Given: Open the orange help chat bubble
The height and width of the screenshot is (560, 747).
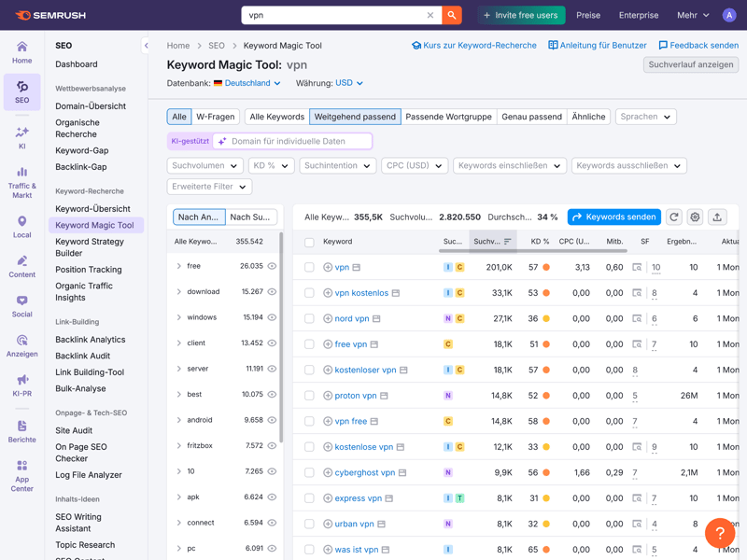Looking at the screenshot, I should [x=720, y=533].
